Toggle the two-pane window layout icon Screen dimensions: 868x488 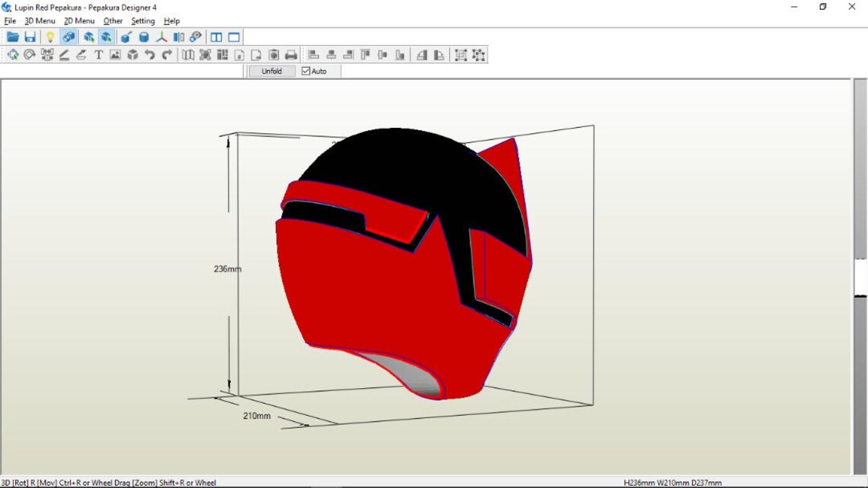(x=217, y=36)
